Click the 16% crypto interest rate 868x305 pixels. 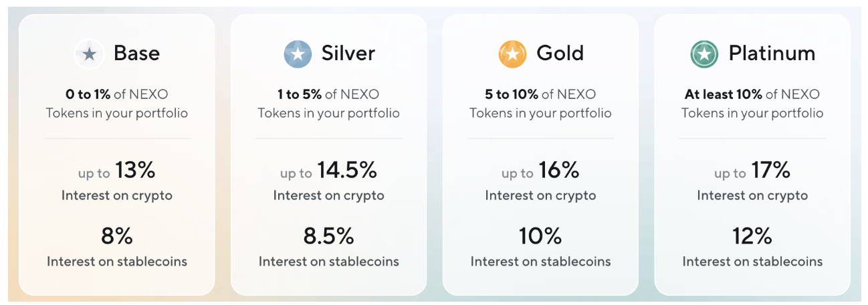point(558,170)
